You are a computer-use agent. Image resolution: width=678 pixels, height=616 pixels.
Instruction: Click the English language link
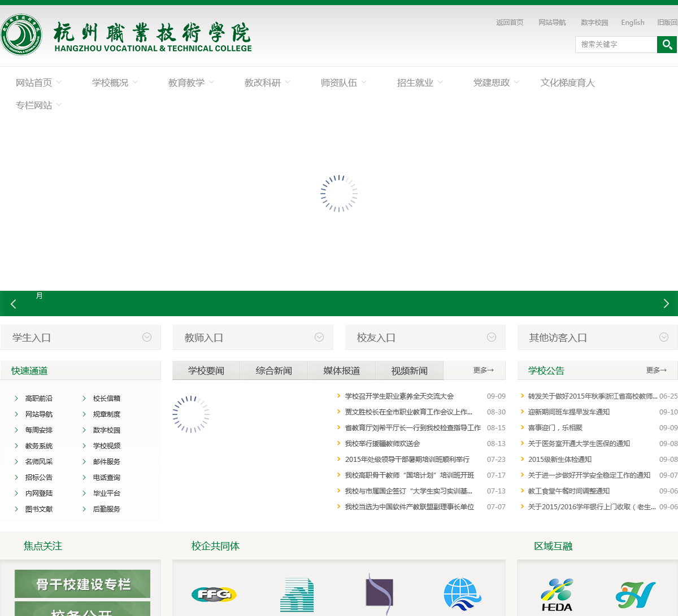tap(632, 23)
